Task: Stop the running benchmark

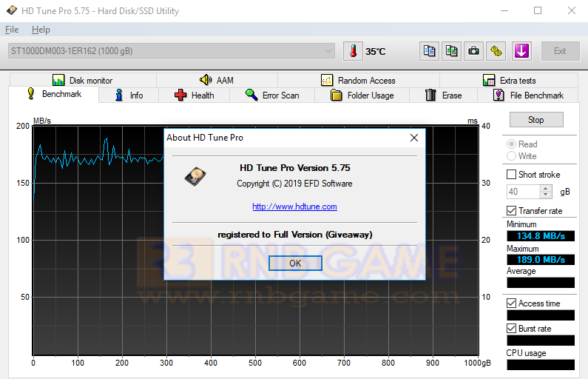Action: [x=536, y=120]
